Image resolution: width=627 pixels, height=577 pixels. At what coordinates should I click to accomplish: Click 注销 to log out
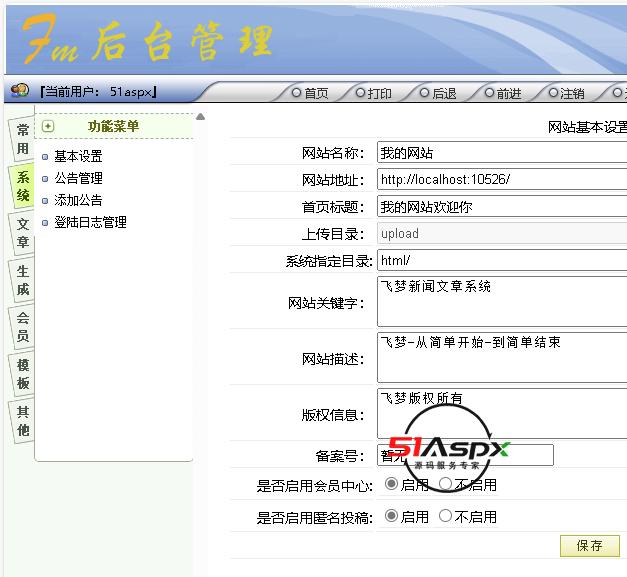pyautogui.click(x=567, y=93)
